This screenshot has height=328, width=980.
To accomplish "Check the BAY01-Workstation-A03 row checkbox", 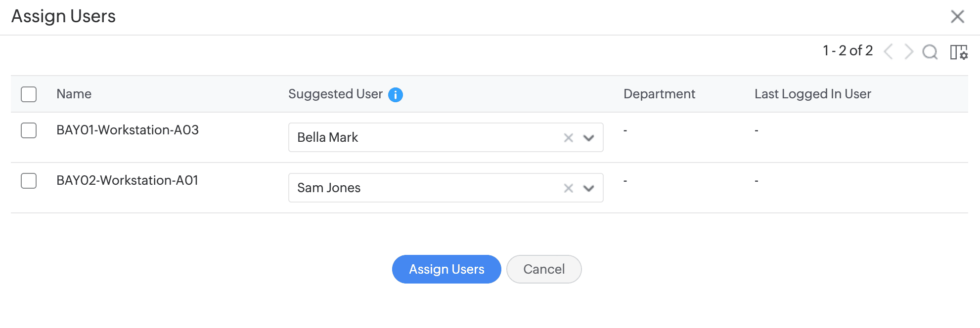I will (29, 130).
